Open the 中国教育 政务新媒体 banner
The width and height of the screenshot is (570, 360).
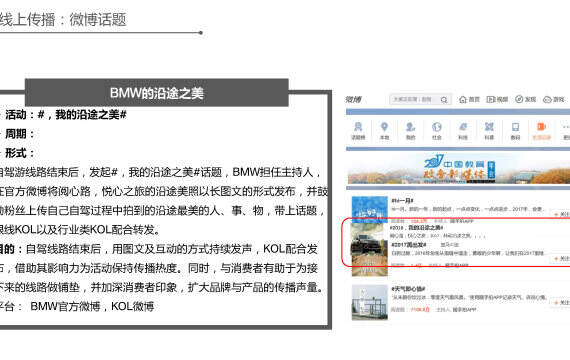pyautogui.click(x=459, y=168)
